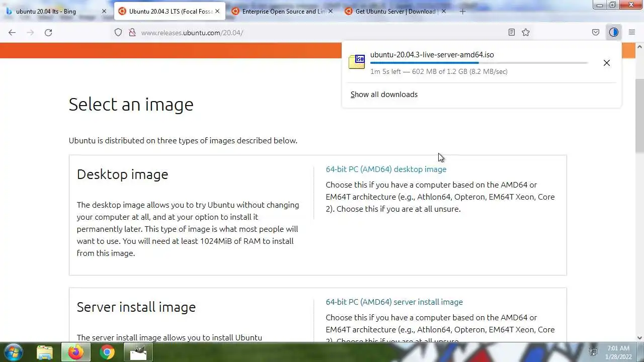The height and width of the screenshot is (362, 644).
Task: Open a new tab with plus button
Action: point(463,11)
